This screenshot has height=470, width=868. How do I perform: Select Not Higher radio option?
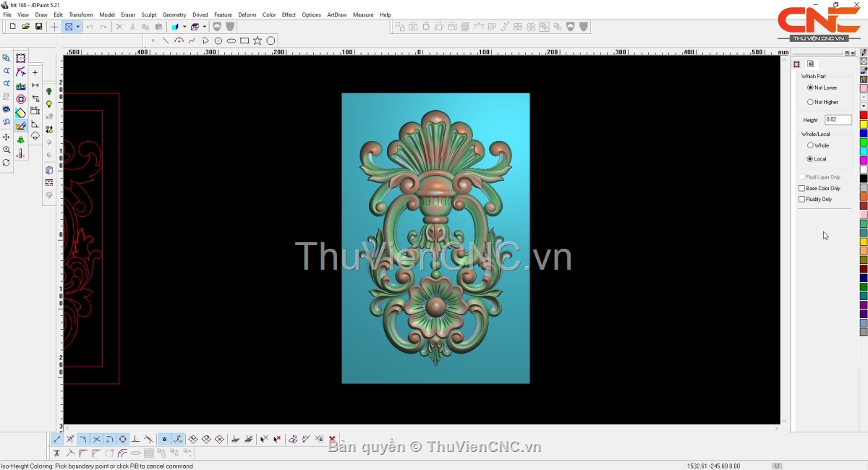pyautogui.click(x=810, y=102)
